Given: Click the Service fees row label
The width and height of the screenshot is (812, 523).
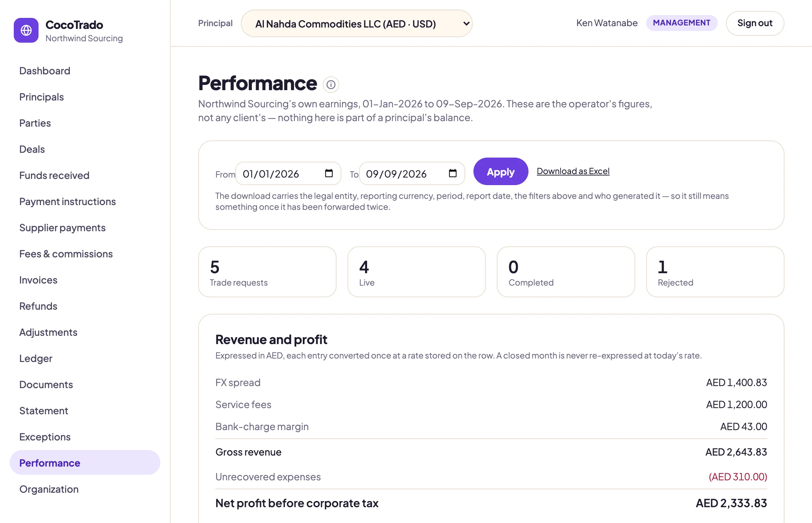Looking at the screenshot, I should click(243, 405).
